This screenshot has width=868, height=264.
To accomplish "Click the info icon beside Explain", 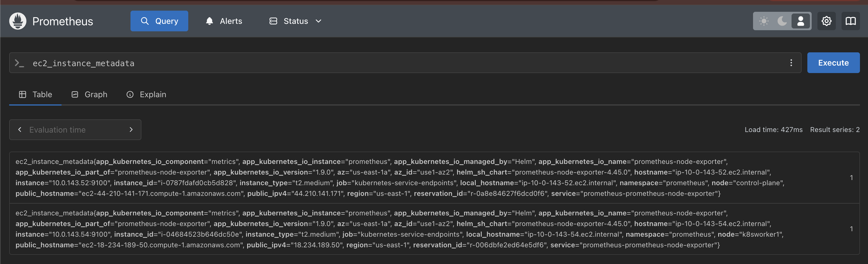I will tap(130, 94).
